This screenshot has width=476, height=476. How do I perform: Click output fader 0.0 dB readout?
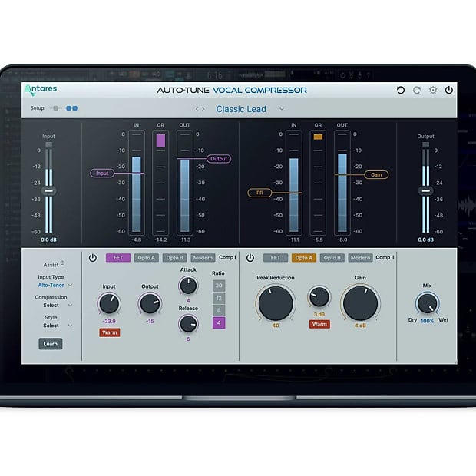426,240
